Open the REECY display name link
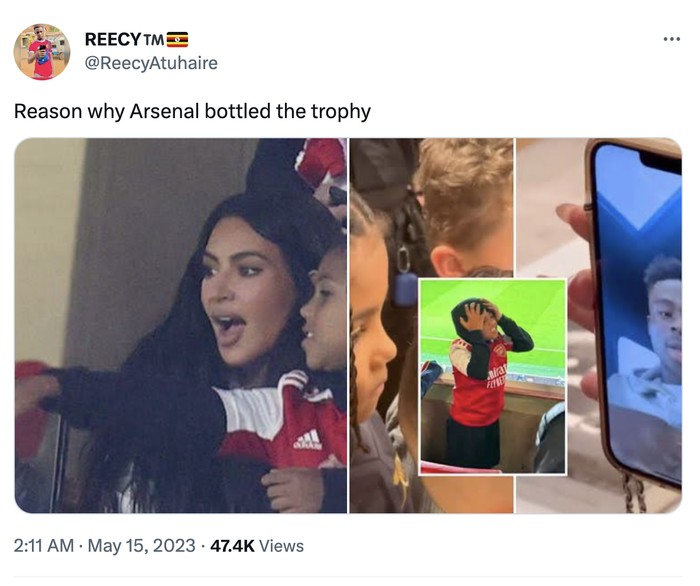 [x=112, y=40]
